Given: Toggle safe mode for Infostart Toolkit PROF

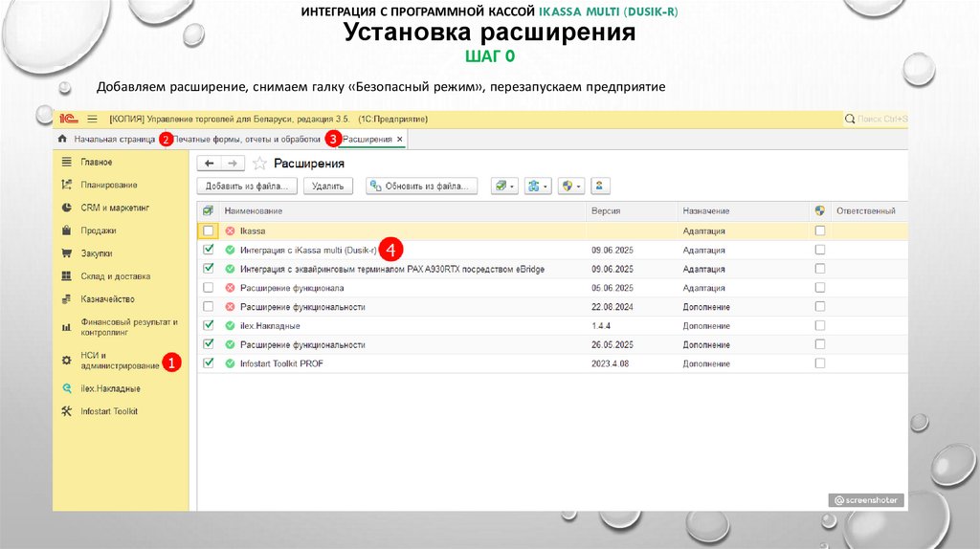Looking at the screenshot, I should [x=820, y=362].
